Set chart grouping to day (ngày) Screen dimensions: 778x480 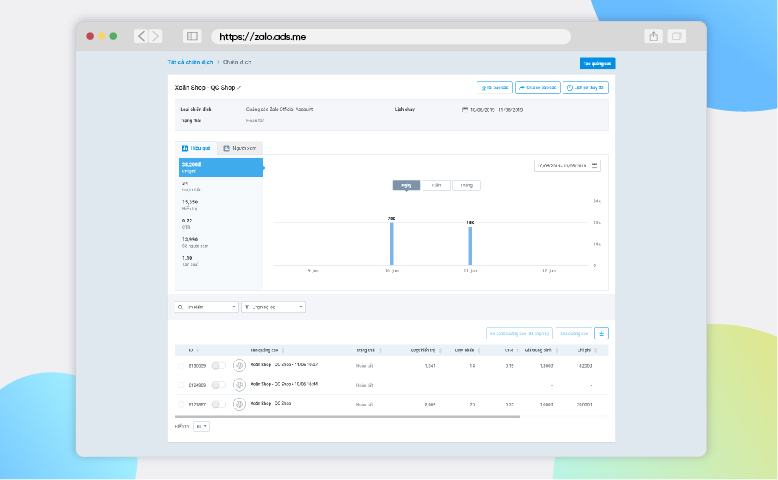pos(406,185)
